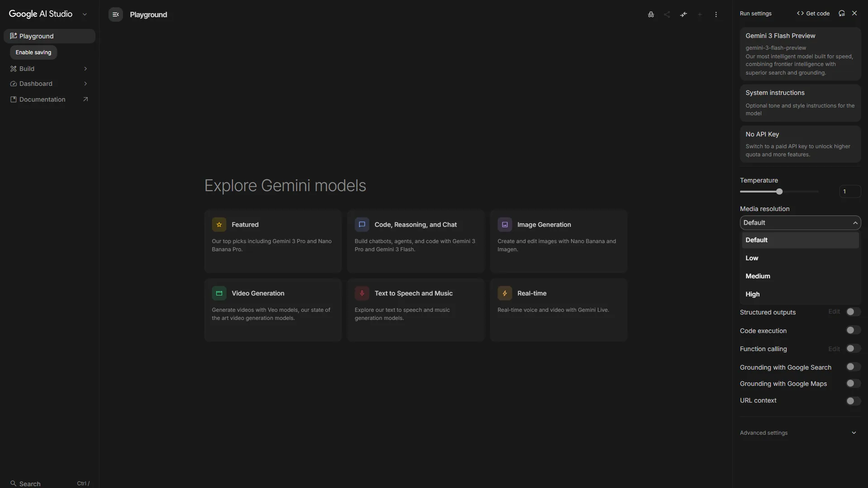This screenshot has height=488, width=868.
Task: Click the compare mode arrows icon
Action: tap(684, 14)
